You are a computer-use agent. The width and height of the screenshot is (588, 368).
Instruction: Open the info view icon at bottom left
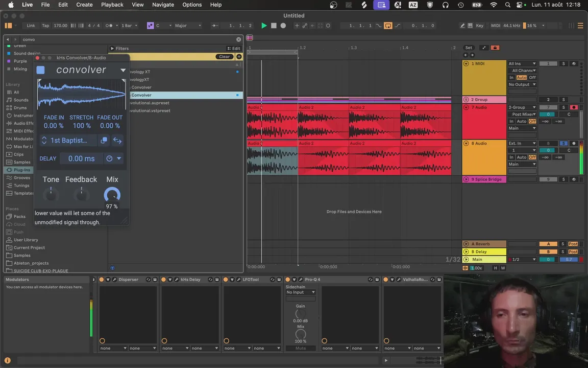point(8,360)
